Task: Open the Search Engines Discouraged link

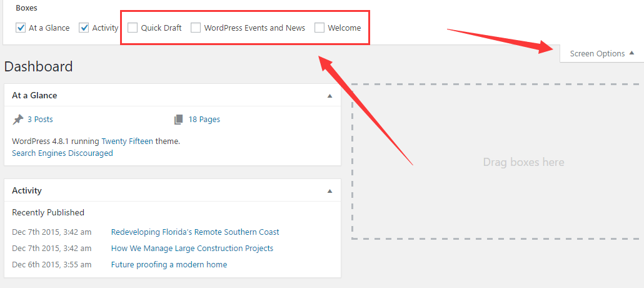Action: 63,153
